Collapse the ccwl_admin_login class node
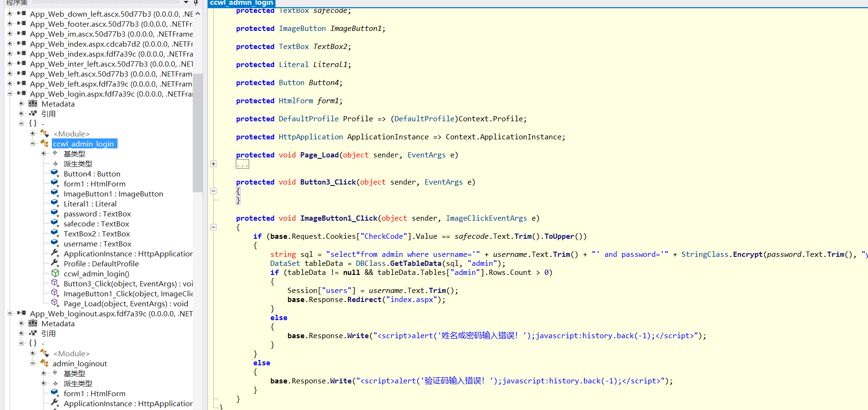This screenshot has height=410, width=868. pos(32,144)
